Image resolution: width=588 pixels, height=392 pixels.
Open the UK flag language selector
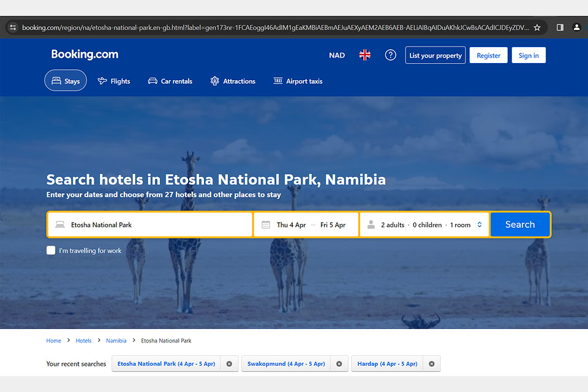(365, 55)
